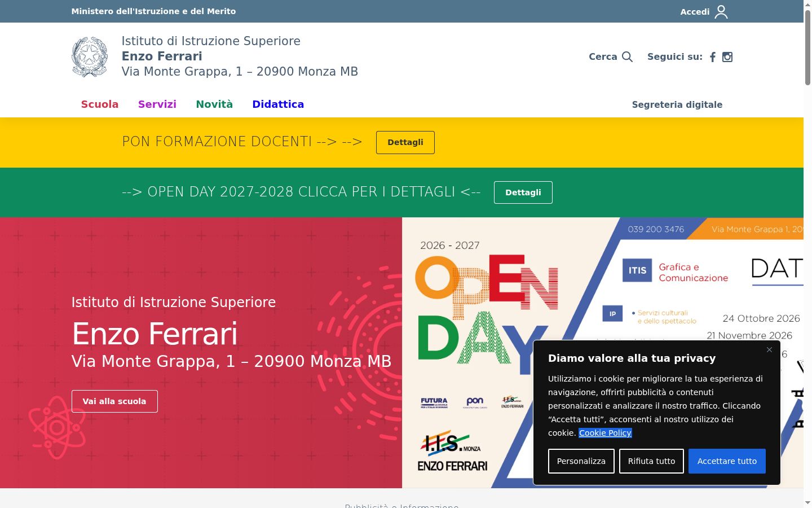Screen dimensions: 812x508
Task: Click the Diamo valore alla tua privacy heading
Action: pyautogui.click(x=632, y=358)
